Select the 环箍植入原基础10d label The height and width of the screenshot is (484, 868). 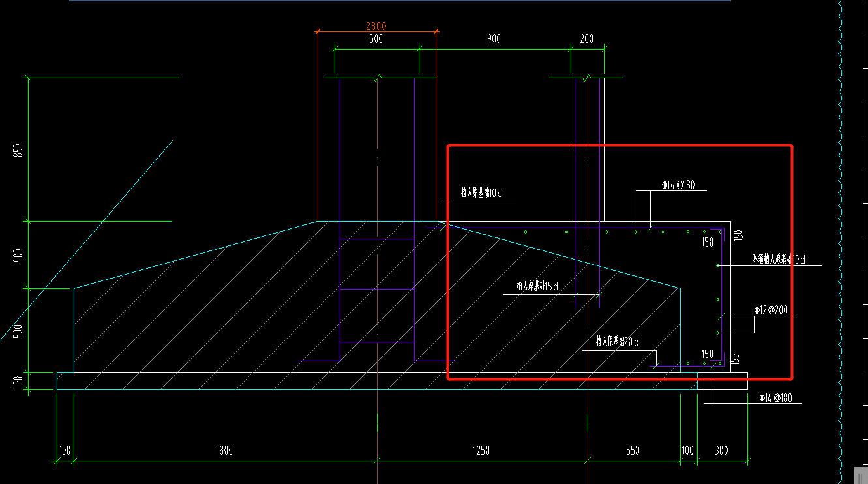click(779, 260)
